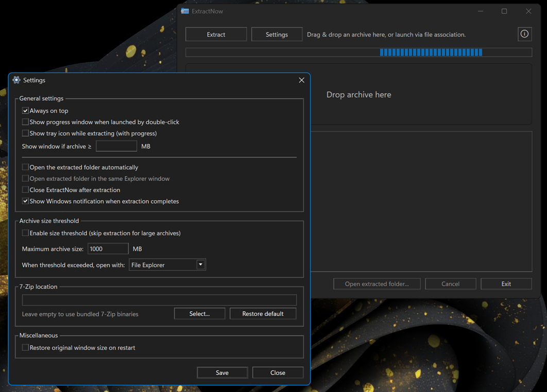Uncheck Show Windows notification when extraction completes
The image size is (547, 392).
point(25,201)
